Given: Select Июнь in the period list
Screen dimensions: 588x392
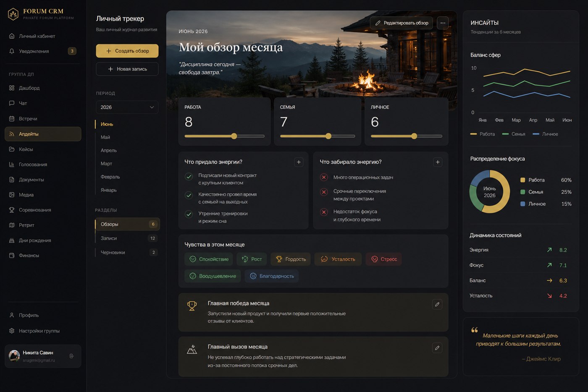Looking at the screenshot, I should click(107, 124).
